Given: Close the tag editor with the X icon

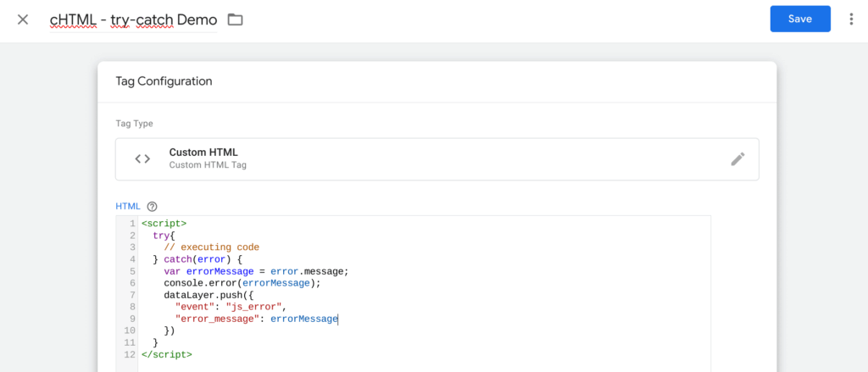Looking at the screenshot, I should [x=23, y=19].
